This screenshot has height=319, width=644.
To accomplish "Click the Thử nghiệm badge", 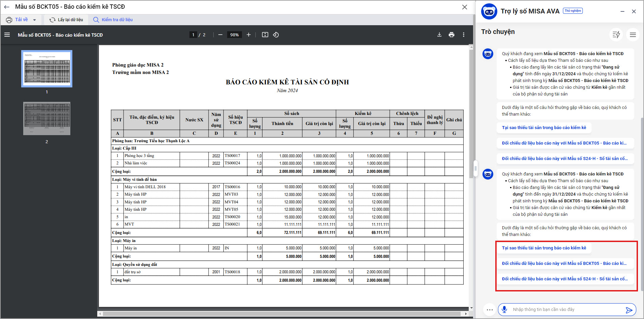I will tap(573, 11).
